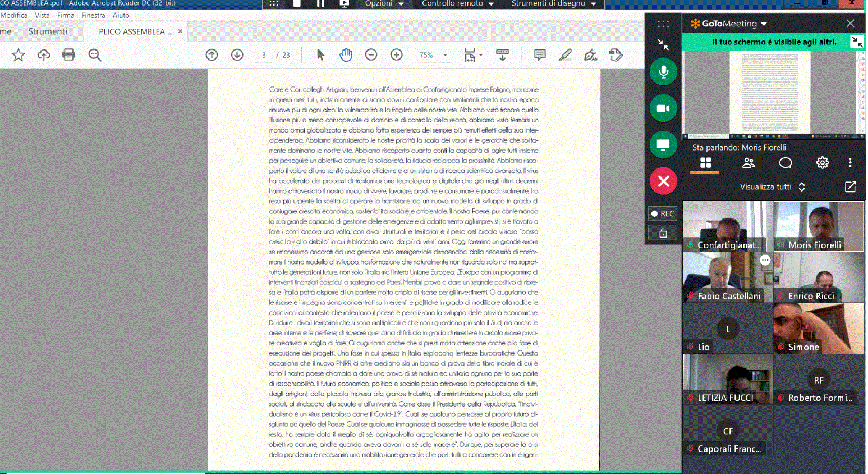The width and height of the screenshot is (868, 474).
Task: Print the document with the printer icon
Action: coord(68,54)
